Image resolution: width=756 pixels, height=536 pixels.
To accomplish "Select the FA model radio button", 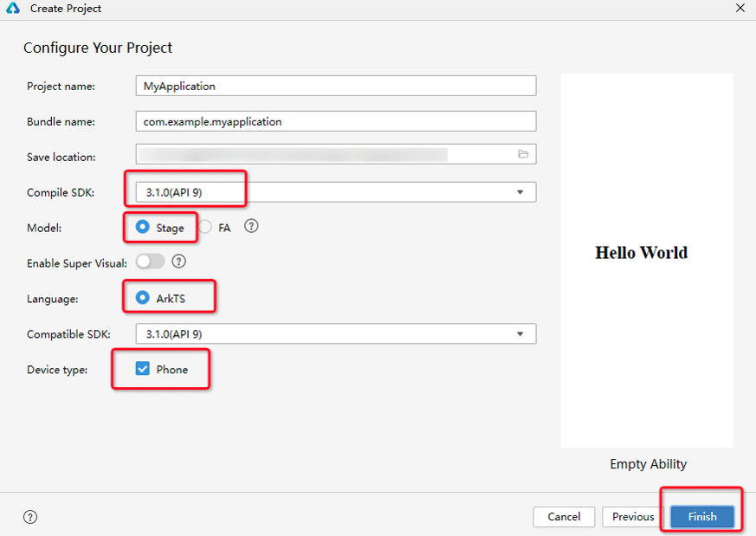I will [205, 227].
